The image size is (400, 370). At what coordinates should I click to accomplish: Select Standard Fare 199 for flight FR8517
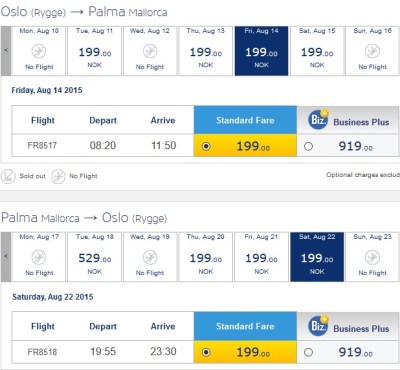click(x=206, y=146)
